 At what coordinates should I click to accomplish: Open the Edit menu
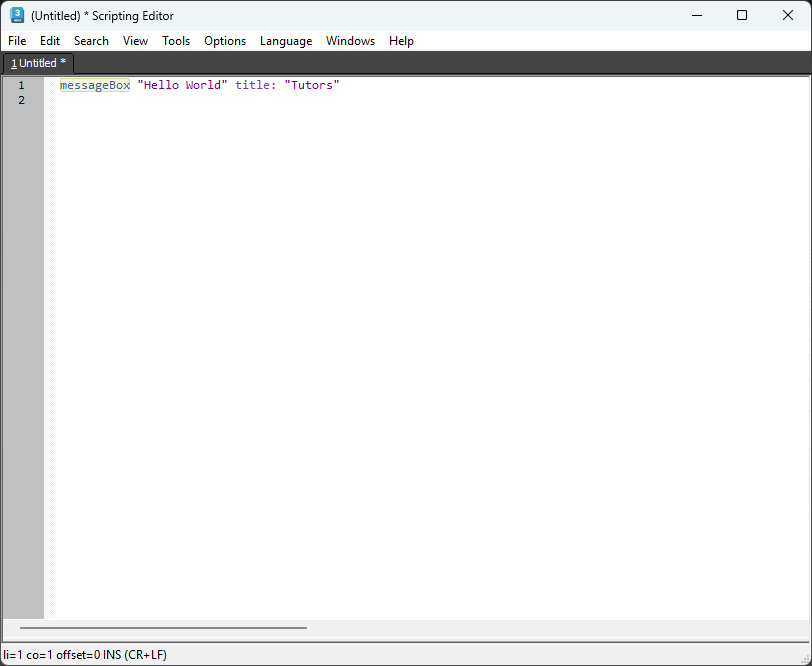tap(50, 41)
